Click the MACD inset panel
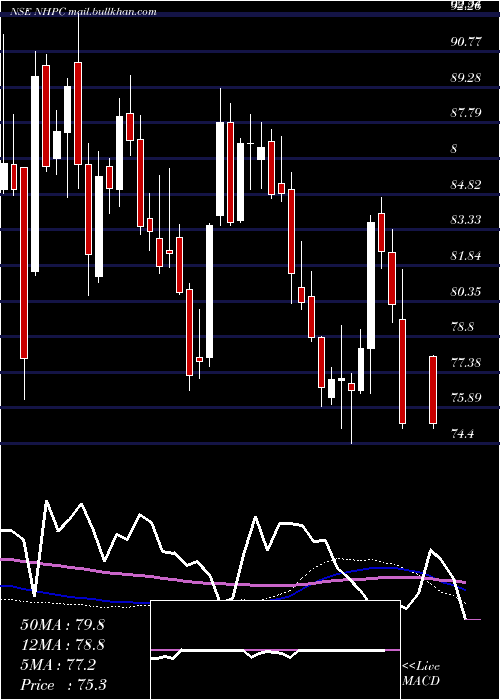Image resolution: width=500 pixels, height=700 pixels. pyautogui.click(x=275, y=650)
